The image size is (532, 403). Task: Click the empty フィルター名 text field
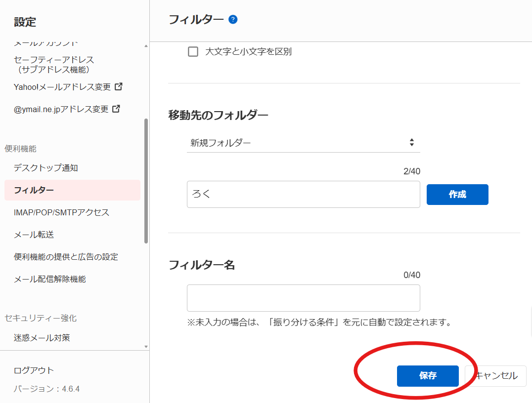pyautogui.click(x=303, y=298)
